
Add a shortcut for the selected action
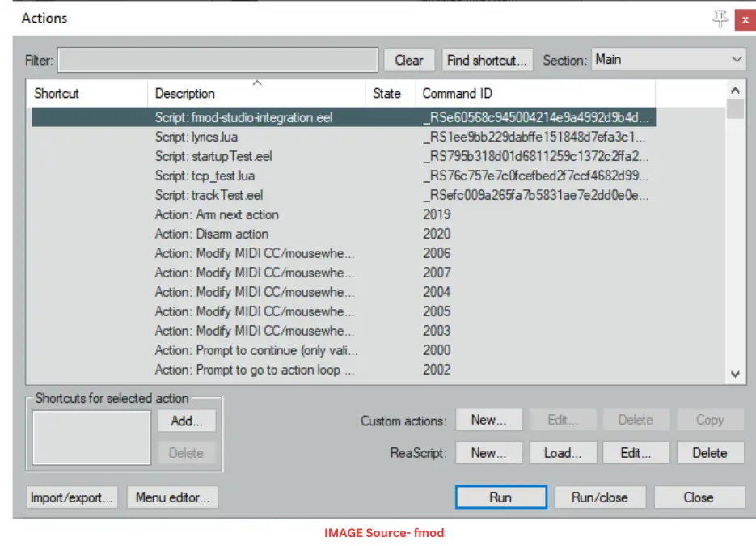tap(186, 421)
